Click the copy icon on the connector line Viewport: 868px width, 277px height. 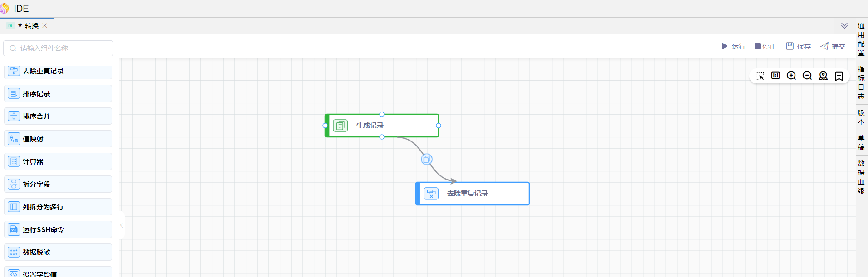pyautogui.click(x=426, y=160)
